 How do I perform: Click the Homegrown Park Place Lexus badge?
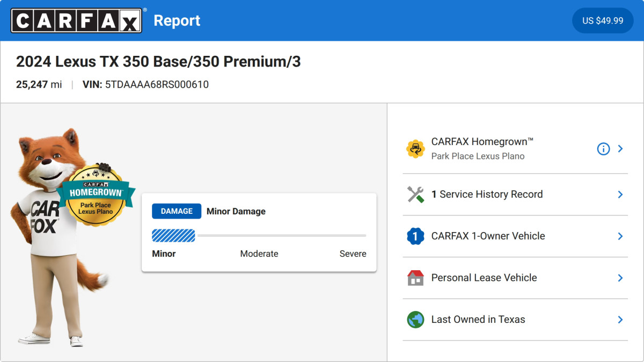coord(96,194)
